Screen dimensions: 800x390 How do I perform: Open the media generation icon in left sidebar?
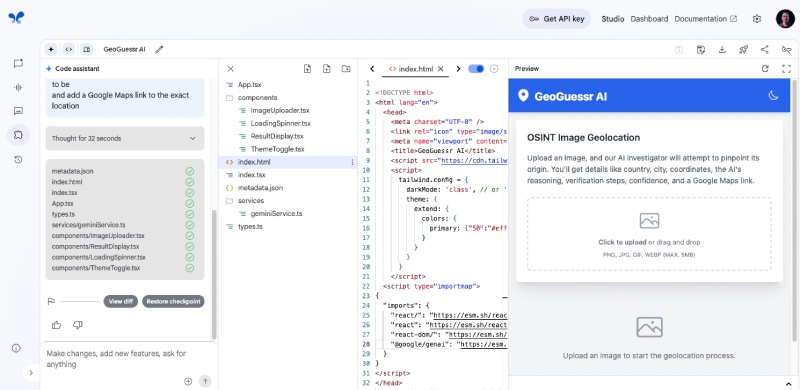18,111
